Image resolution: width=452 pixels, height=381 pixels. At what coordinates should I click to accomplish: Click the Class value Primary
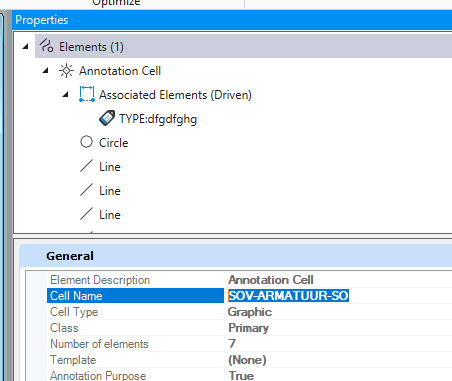pyautogui.click(x=248, y=328)
